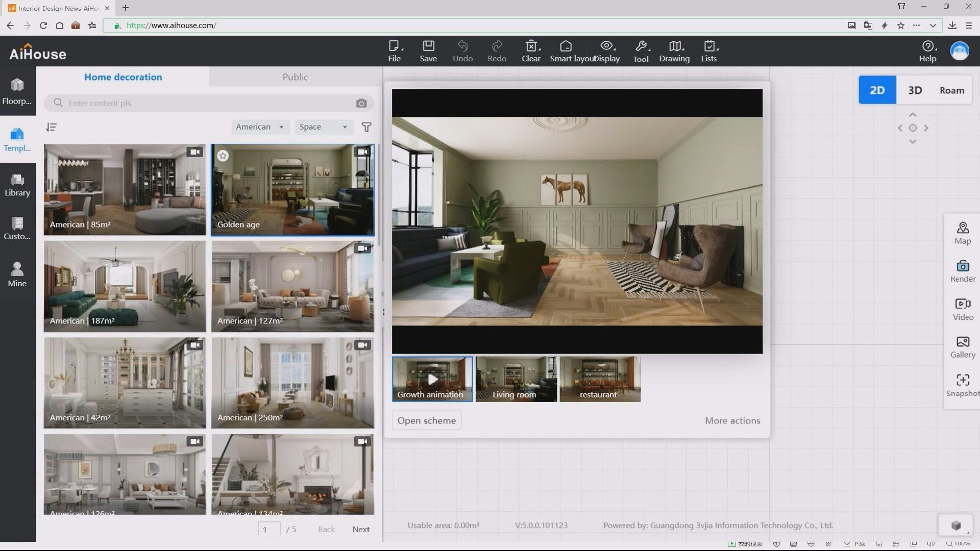Image resolution: width=980 pixels, height=551 pixels.
Task: Select the Living room video thumbnail
Action: click(x=516, y=379)
